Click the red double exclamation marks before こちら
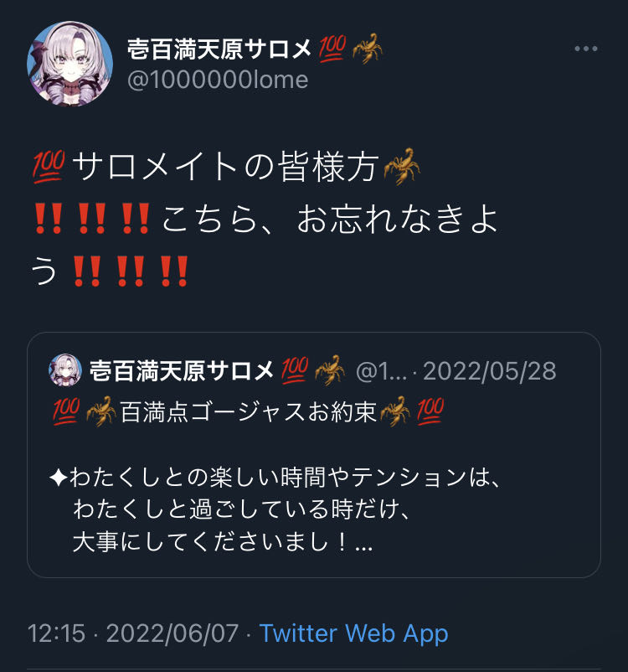The width and height of the screenshot is (628, 672). 92,219
